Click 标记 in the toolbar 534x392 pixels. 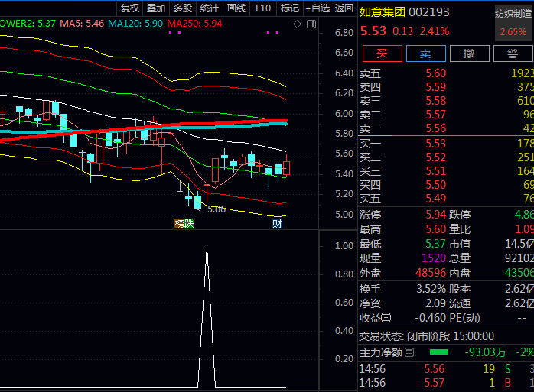tap(290, 8)
